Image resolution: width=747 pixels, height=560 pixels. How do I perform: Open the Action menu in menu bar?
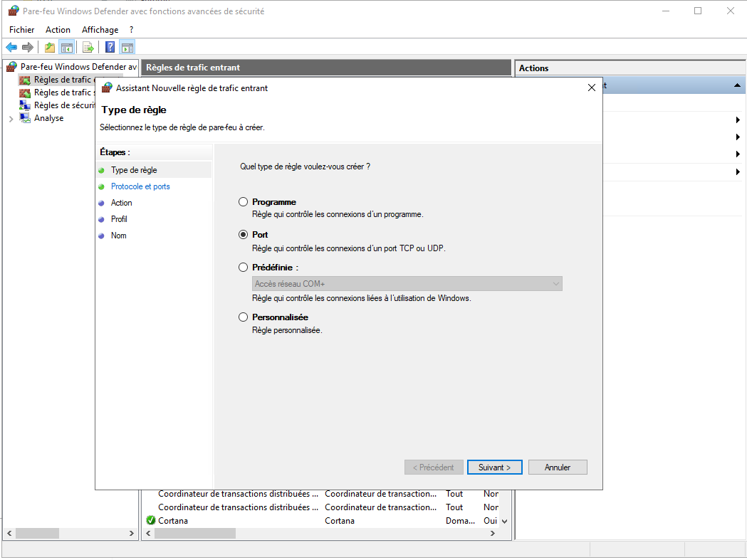(58, 29)
